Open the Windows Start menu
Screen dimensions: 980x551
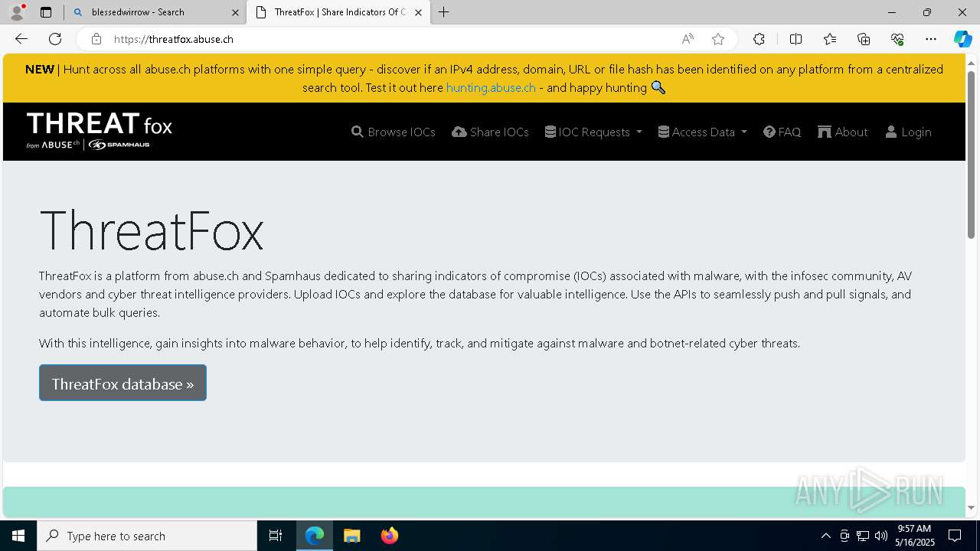(18, 536)
